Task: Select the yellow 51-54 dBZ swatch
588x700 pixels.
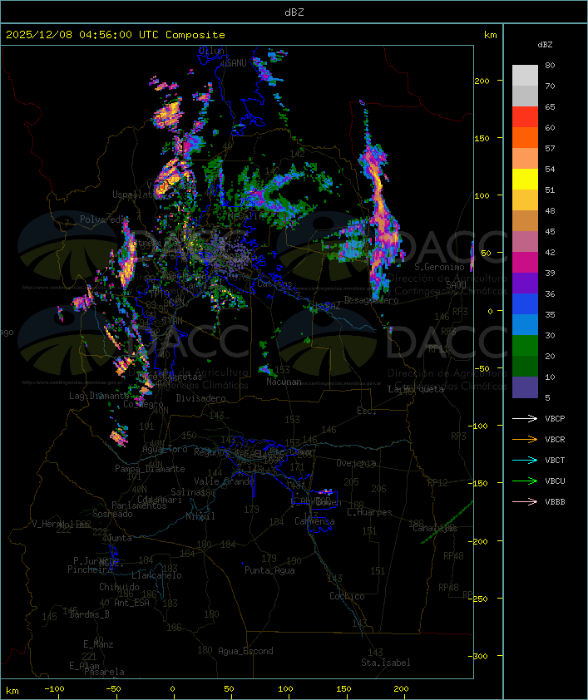Action: pos(525,179)
